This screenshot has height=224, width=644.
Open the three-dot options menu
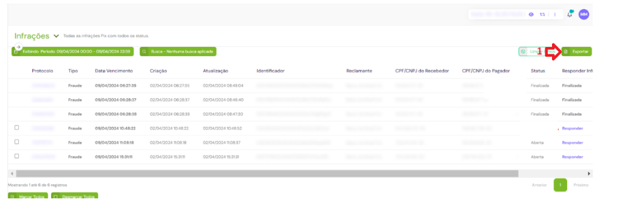(x=555, y=15)
